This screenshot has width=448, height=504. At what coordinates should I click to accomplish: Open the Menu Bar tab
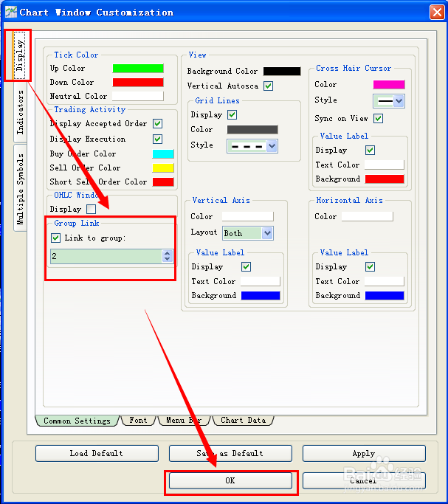pyautogui.click(x=184, y=421)
